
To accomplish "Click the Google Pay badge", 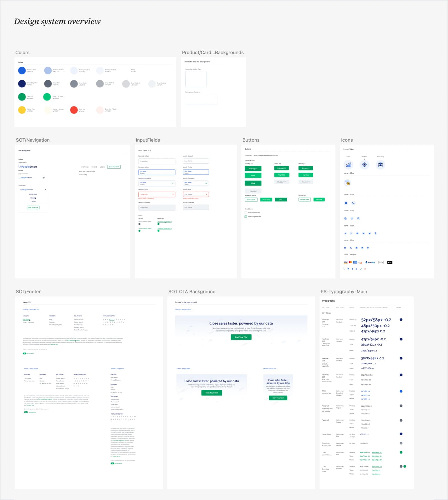I will [381, 262].
